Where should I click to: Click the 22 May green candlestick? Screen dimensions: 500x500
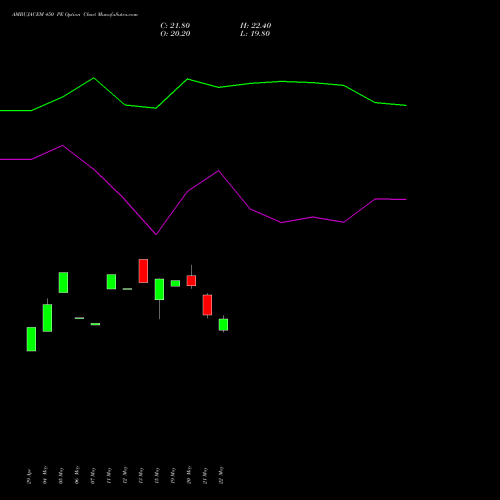(223, 324)
